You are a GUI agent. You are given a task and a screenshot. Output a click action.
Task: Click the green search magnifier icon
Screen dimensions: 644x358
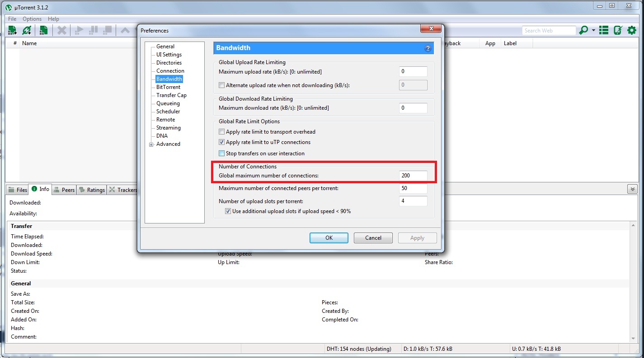pyautogui.click(x=583, y=30)
